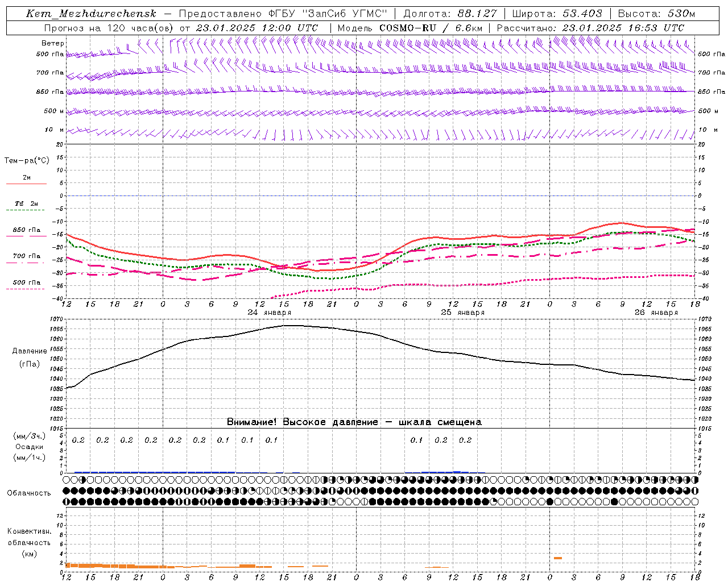Image resolution: width=728 pixels, height=582 pixels.
Task: Click the 24 января date label
Action: pos(270,313)
